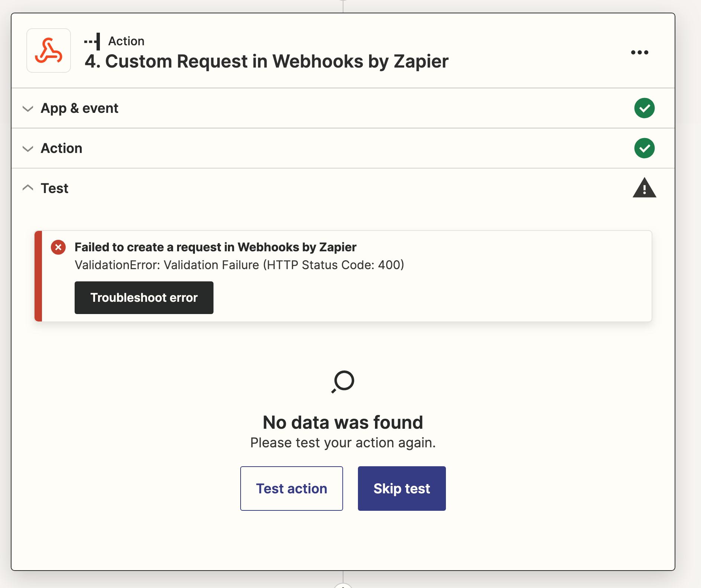Click the Webhooks by Zapier app icon
The width and height of the screenshot is (701, 588).
point(49,50)
